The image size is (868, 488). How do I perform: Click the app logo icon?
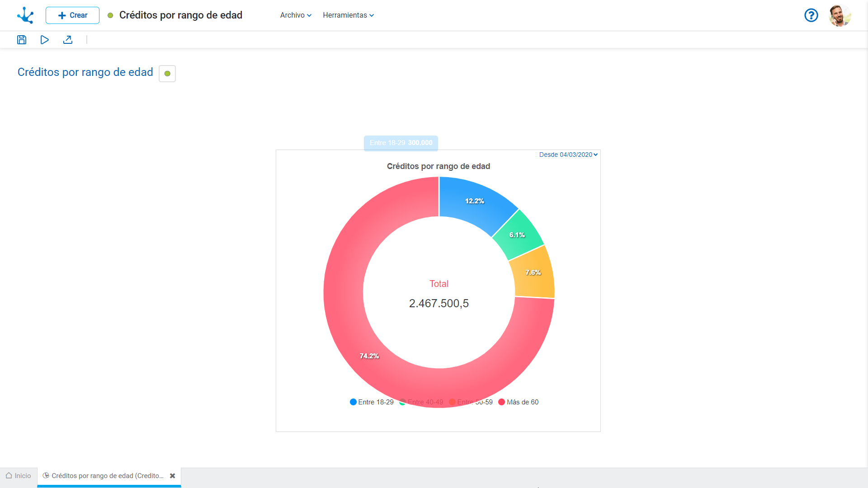pyautogui.click(x=25, y=15)
